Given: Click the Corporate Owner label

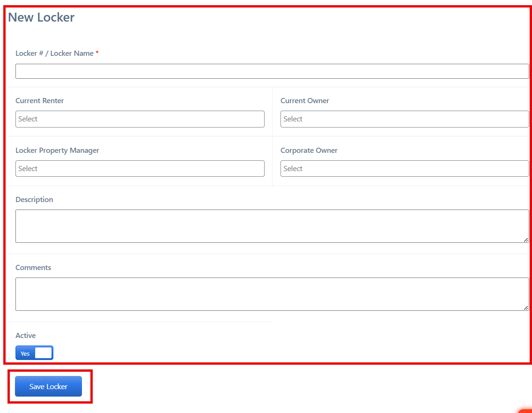Looking at the screenshot, I should [x=309, y=150].
